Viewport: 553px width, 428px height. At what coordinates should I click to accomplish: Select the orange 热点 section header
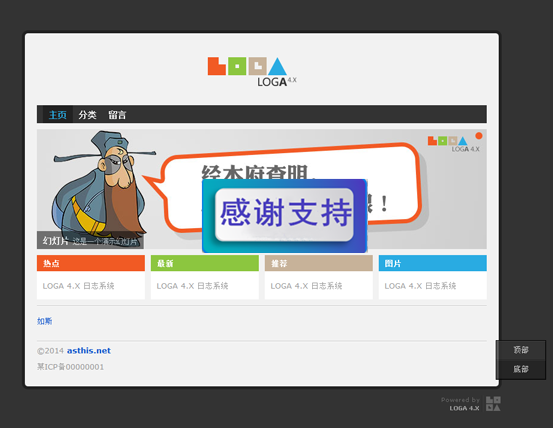click(x=91, y=263)
